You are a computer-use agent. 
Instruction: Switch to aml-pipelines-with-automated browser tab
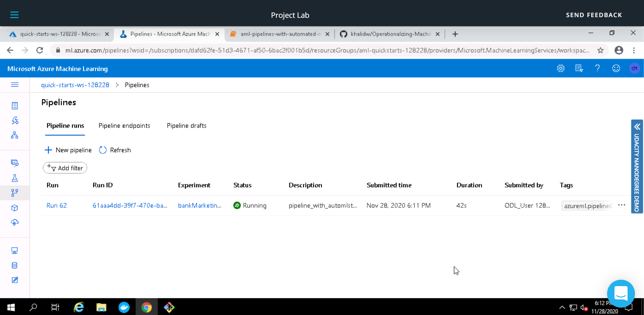click(x=280, y=34)
